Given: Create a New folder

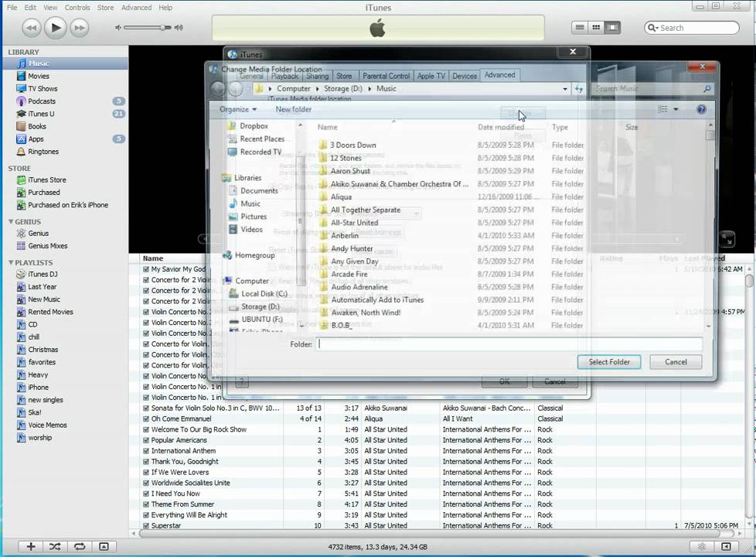Looking at the screenshot, I should [x=293, y=109].
